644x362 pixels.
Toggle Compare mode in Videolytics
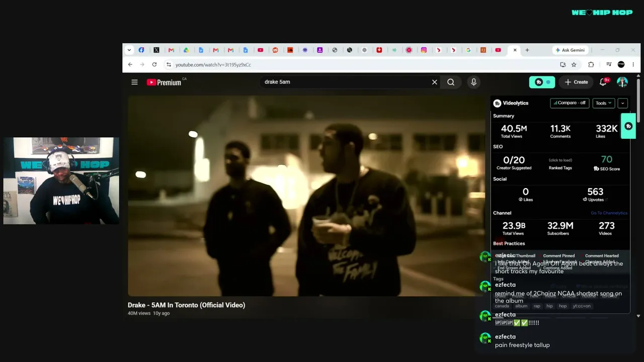coord(570,103)
